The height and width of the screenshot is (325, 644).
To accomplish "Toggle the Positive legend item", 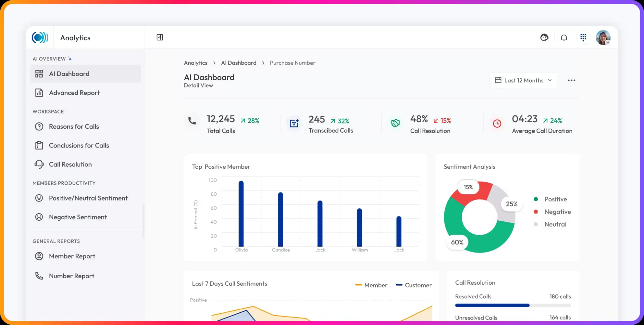I will coord(550,199).
